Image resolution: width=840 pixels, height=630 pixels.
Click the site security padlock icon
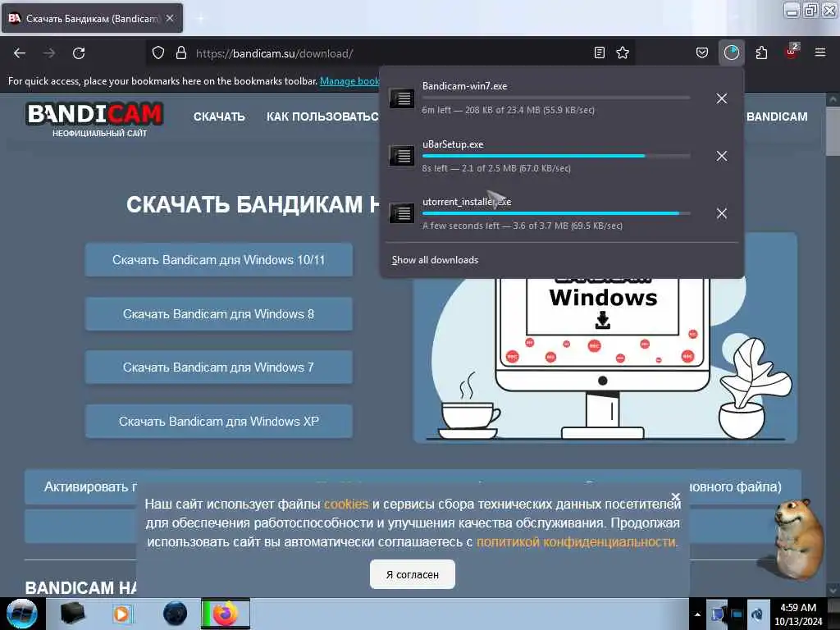coord(181,53)
